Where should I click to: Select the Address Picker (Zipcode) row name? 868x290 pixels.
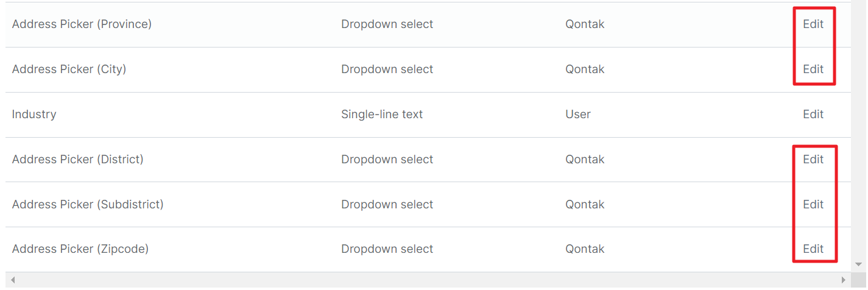click(80, 249)
